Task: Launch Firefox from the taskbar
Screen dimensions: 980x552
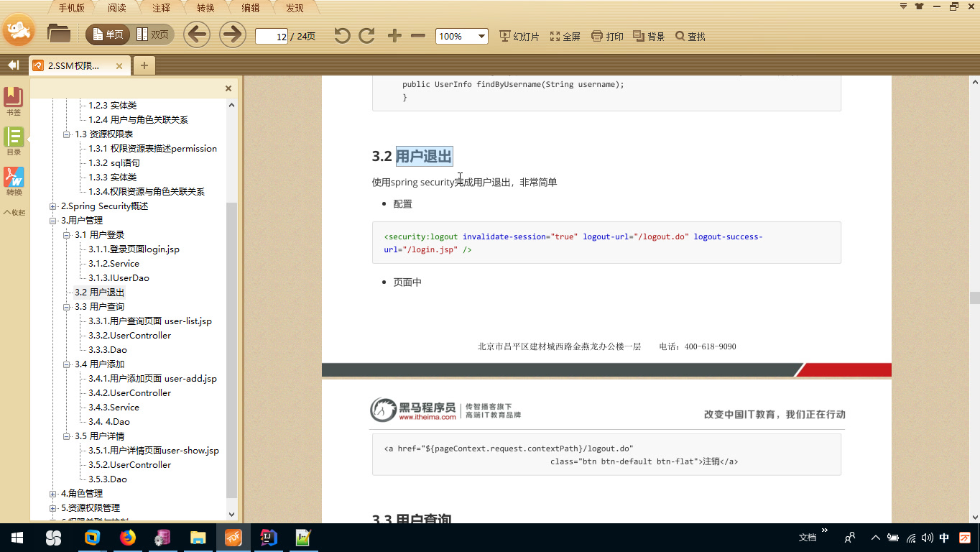Action: 128,537
